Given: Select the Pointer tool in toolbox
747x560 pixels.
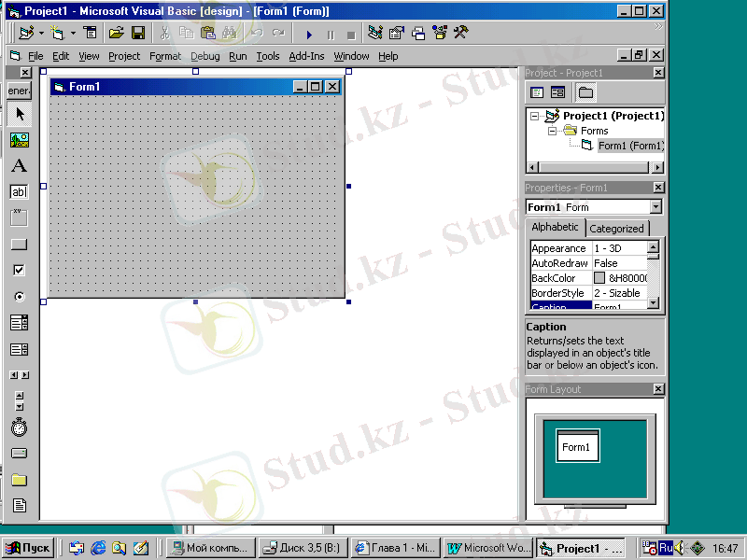Looking at the screenshot, I should coord(19,114).
